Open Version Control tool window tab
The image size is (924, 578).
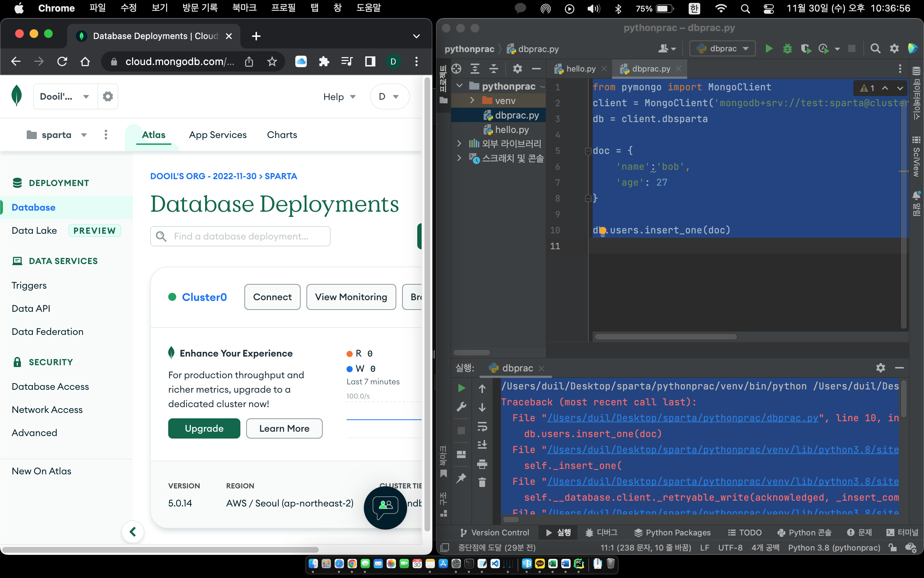click(494, 532)
